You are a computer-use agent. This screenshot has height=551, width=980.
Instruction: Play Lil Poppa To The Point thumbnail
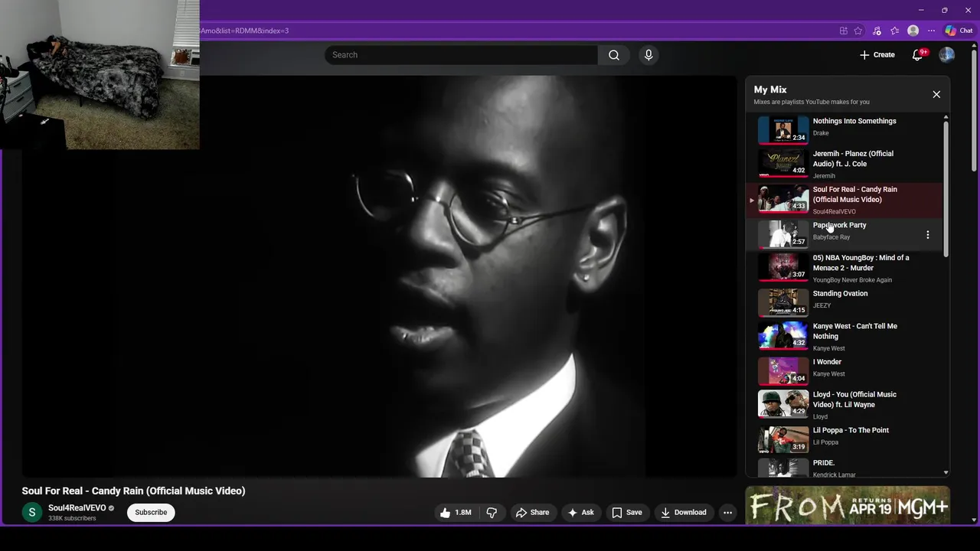coord(782,440)
